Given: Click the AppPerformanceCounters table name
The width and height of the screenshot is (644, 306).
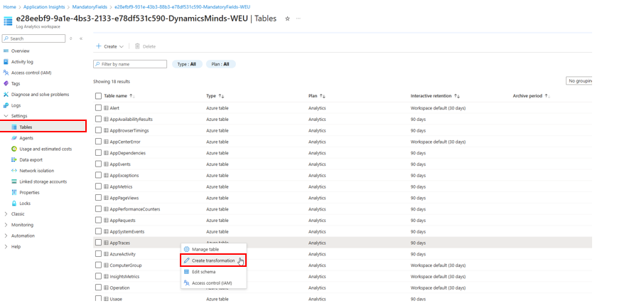Looking at the screenshot, I should click(135, 209).
